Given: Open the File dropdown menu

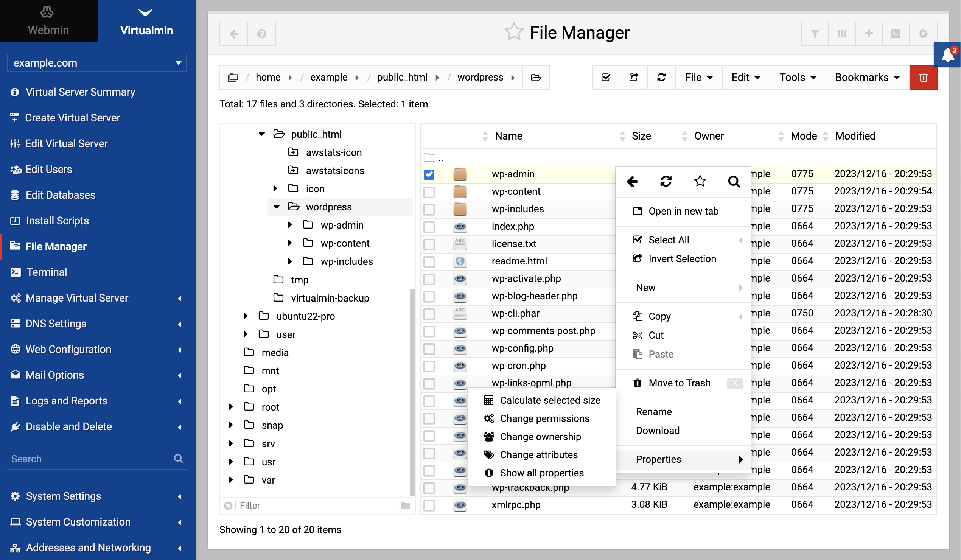Looking at the screenshot, I should pyautogui.click(x=699, y=78).
